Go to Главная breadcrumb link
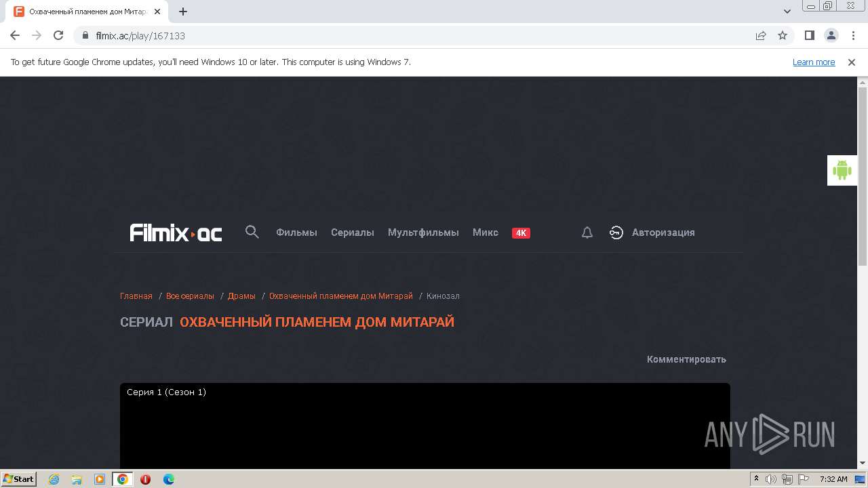The width and height of the screenshot is (868, 488). click(136, 296)
